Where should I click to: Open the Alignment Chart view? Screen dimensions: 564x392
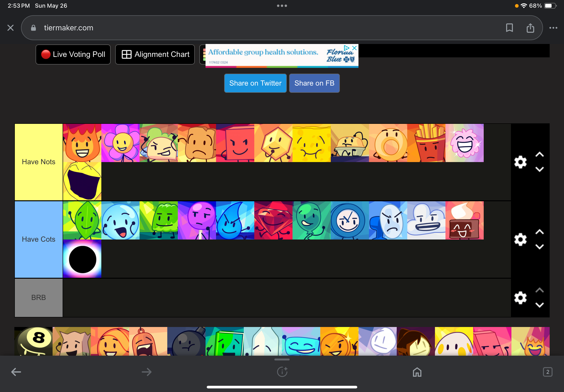[155, 54]
